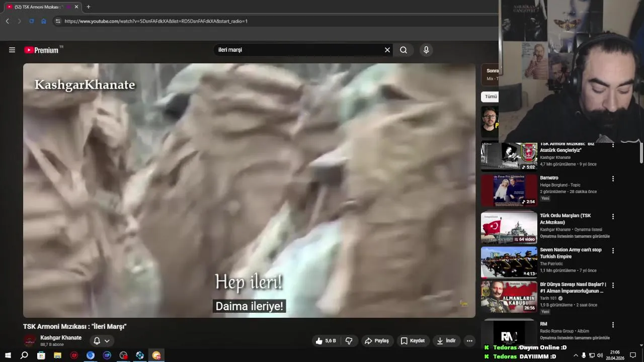This screenshot has width=644, height=362.
Task: Click the search magnifier button
Action: tap(404, 50)
